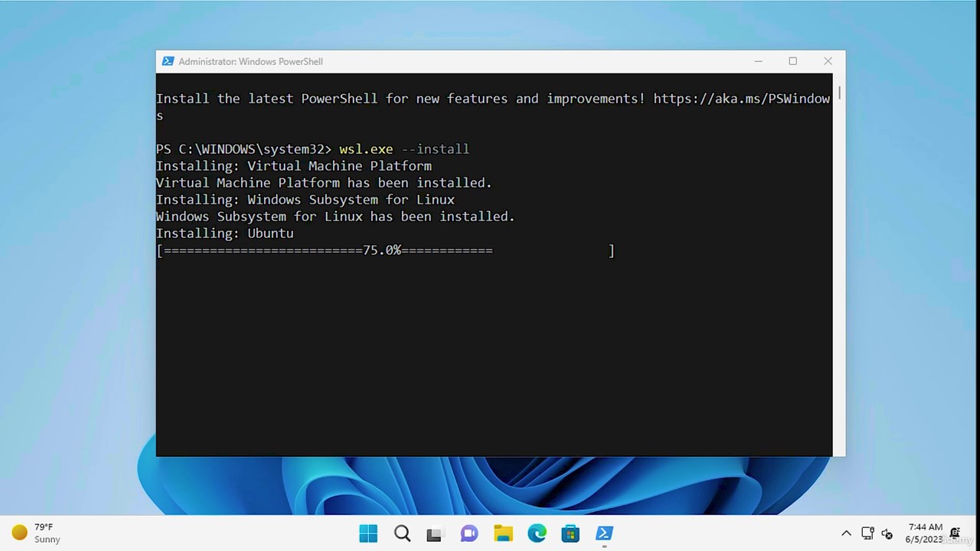This screenshot has width=980, height=551.
Task: Close the PowerShell window
Action: [x=828, y=61]
